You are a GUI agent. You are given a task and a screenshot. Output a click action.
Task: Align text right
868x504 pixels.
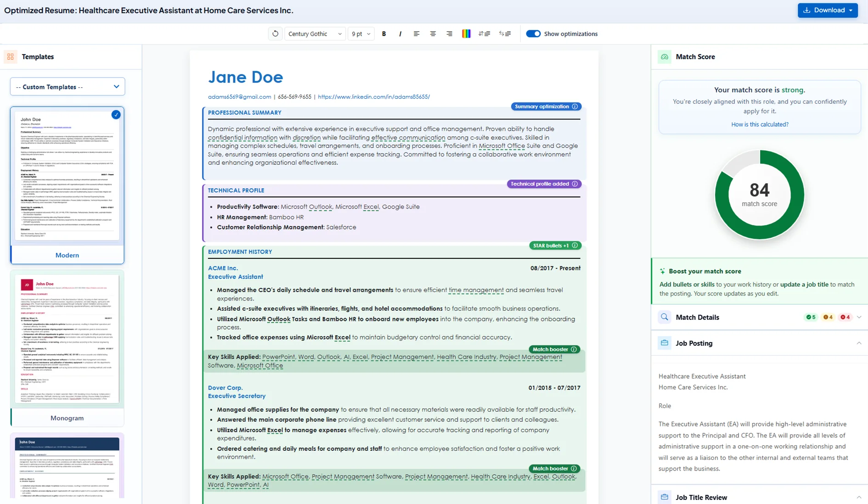pyautogui.click(x=449, y=34)
